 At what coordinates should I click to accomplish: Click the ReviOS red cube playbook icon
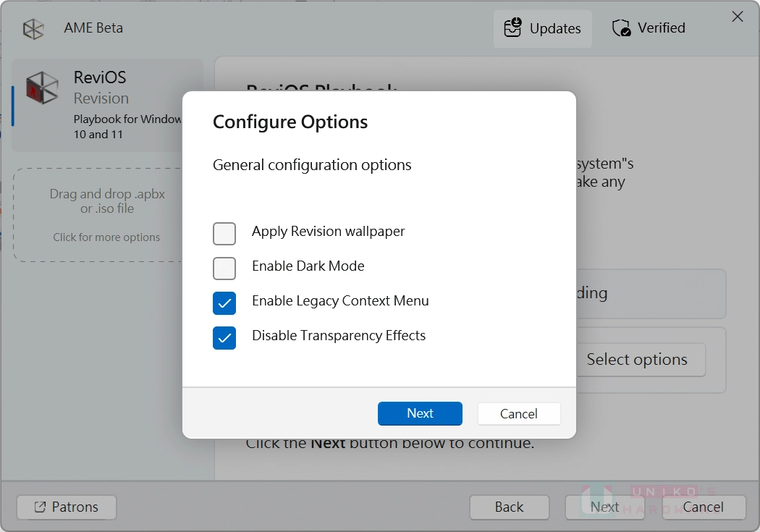[42, 88]
